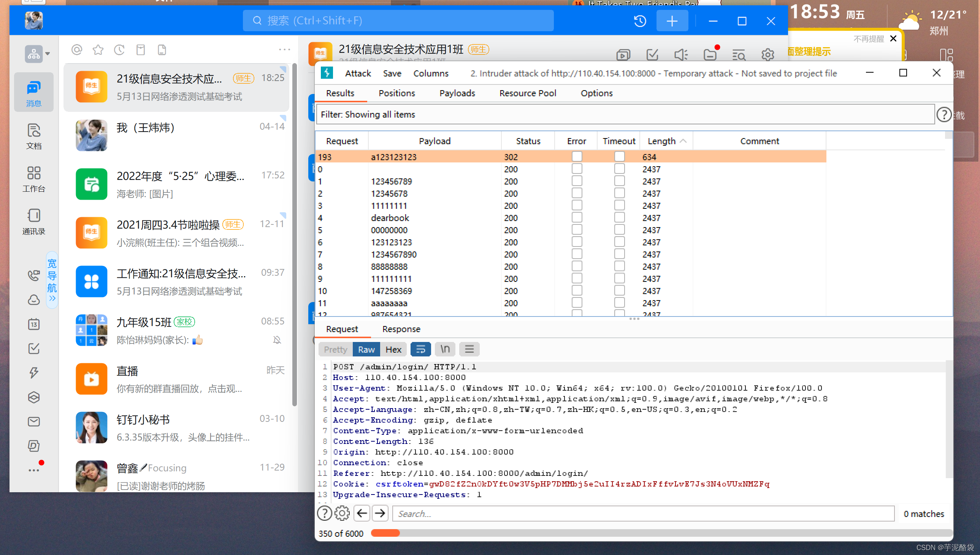Toggle Timeout checkbox for payload 12345678
This screenshot has width=980, height=555.
(x=619, y=193)
